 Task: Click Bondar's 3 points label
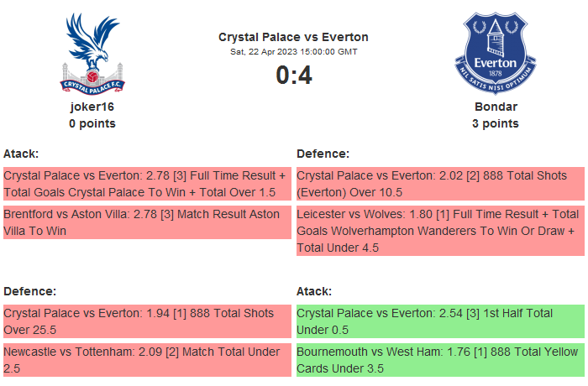496,123
